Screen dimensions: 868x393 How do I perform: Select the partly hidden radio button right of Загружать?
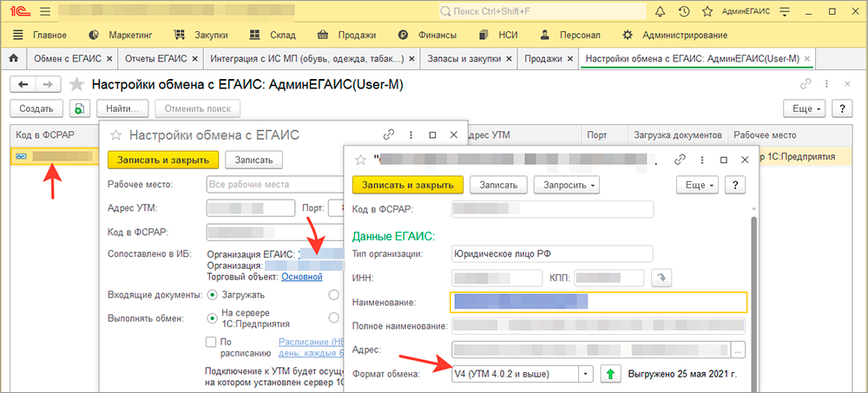[333, 295]
